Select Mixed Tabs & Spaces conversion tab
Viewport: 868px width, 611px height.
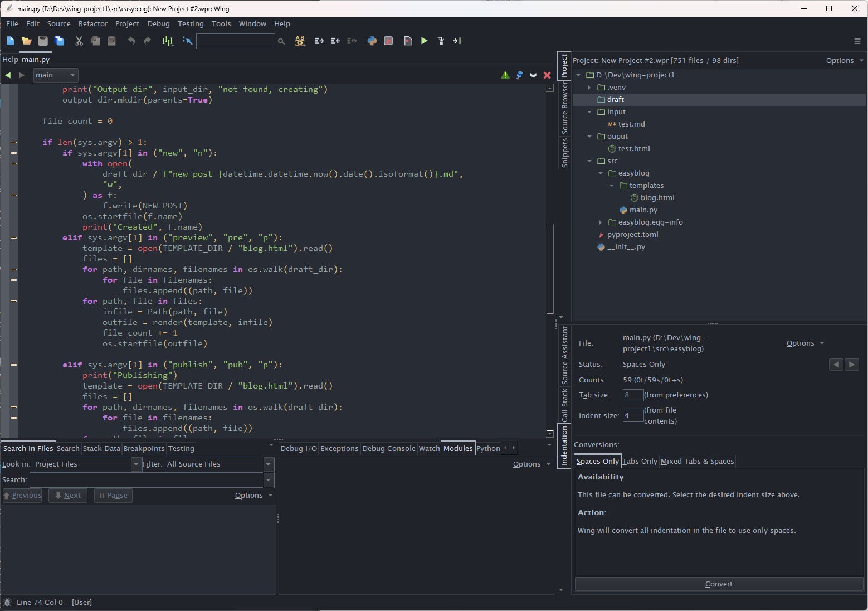coord(697,462)
